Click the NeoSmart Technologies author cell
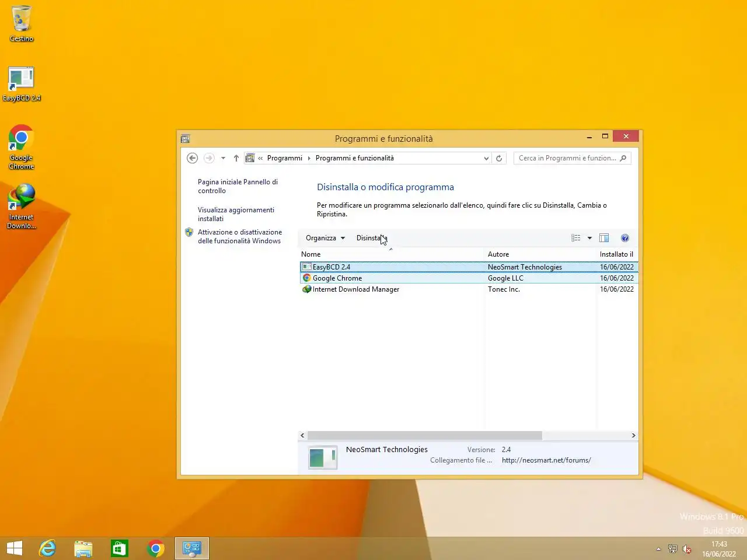 [525, 267]
